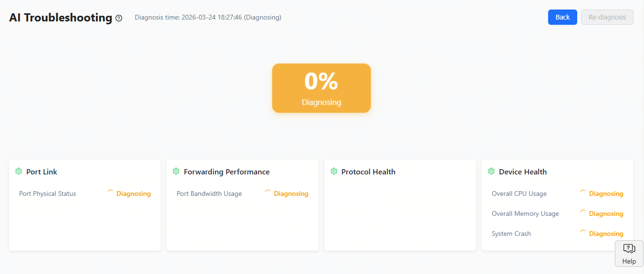Screen dimensions: 644x274
Task: Click the gear icon beside Forwarding Performance
Action: [x=176, y=171]
